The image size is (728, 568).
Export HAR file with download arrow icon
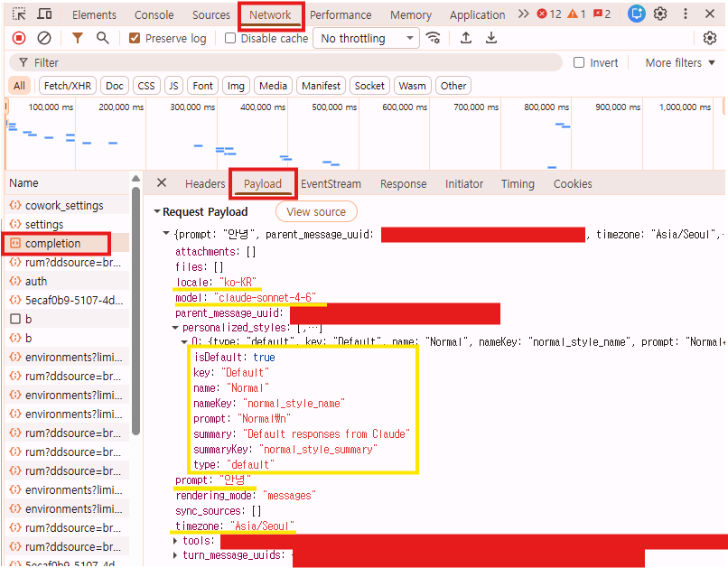(x=490, y=38)
